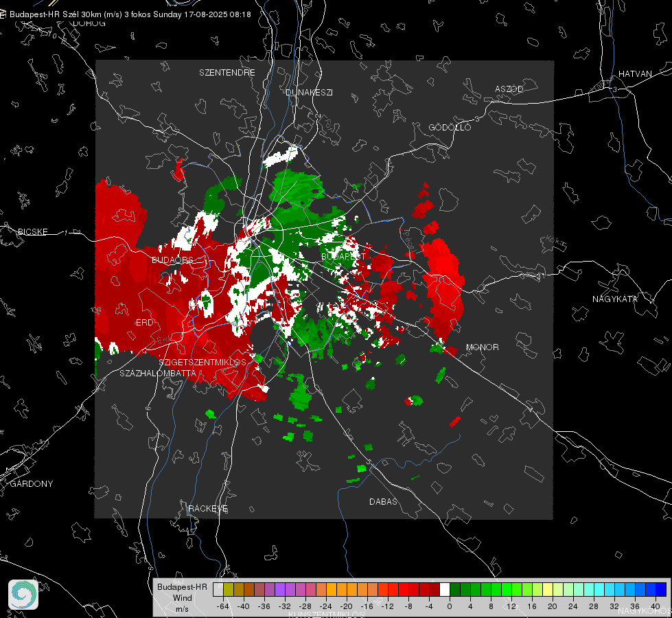Click the 0 value on the wind scale
Viewport: 672px width, 618px height.
pyautogui.click(x=449, y=606)
